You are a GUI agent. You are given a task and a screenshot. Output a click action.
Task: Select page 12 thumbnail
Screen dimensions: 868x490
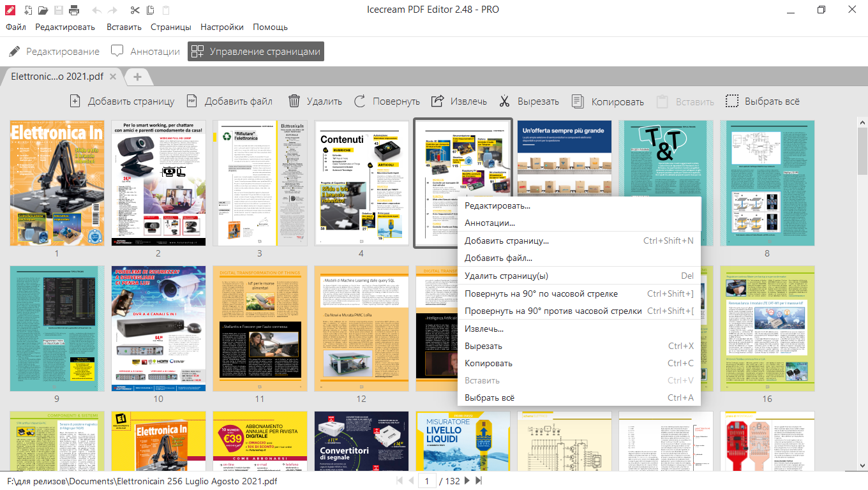(x=361, y=329)
